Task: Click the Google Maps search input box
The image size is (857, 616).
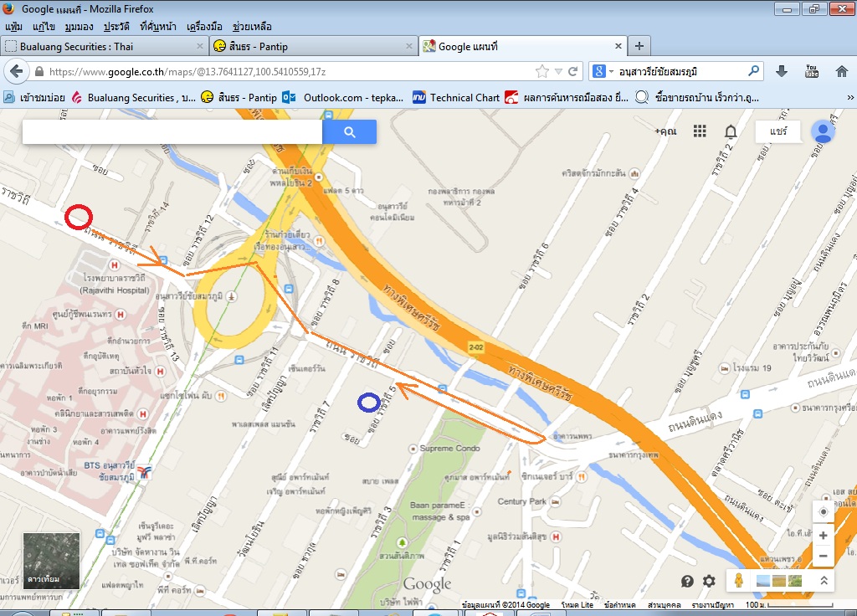Action: (x=172, y=131)
